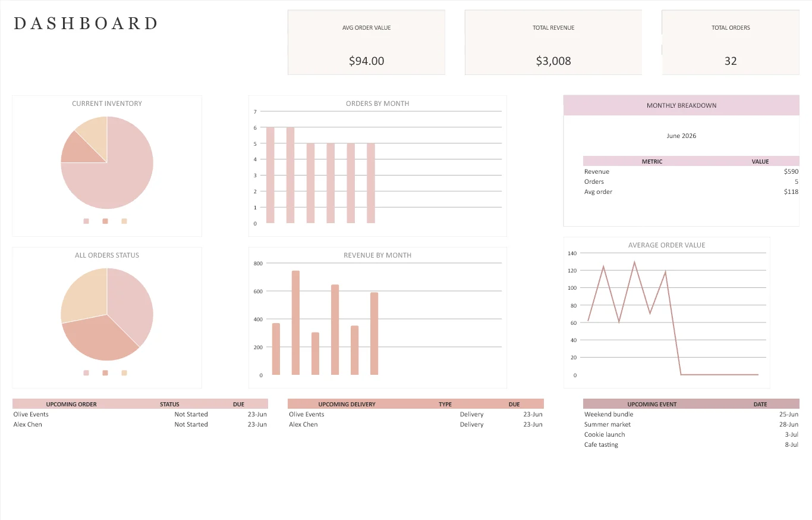Click the DASHBOARD title text
Viewport: 812px width, 520px height.
tap(86, 23)
